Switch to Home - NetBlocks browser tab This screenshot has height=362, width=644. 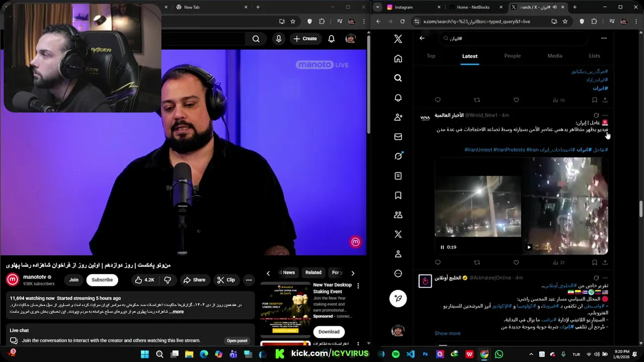475,7
